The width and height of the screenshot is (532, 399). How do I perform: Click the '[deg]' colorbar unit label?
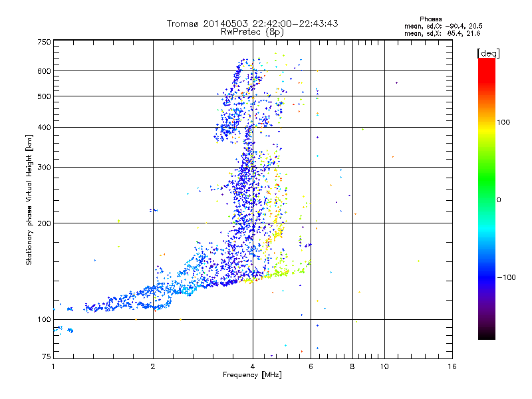coord(488,53)
